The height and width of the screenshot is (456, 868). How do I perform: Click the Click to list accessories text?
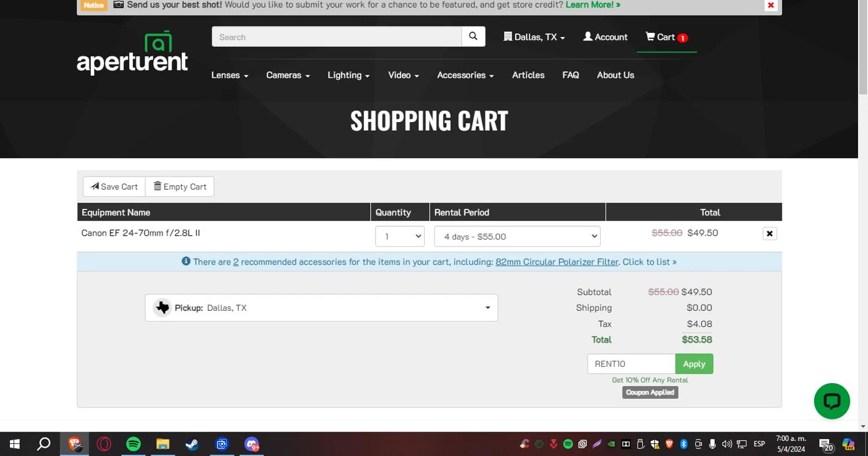(649, 262)
